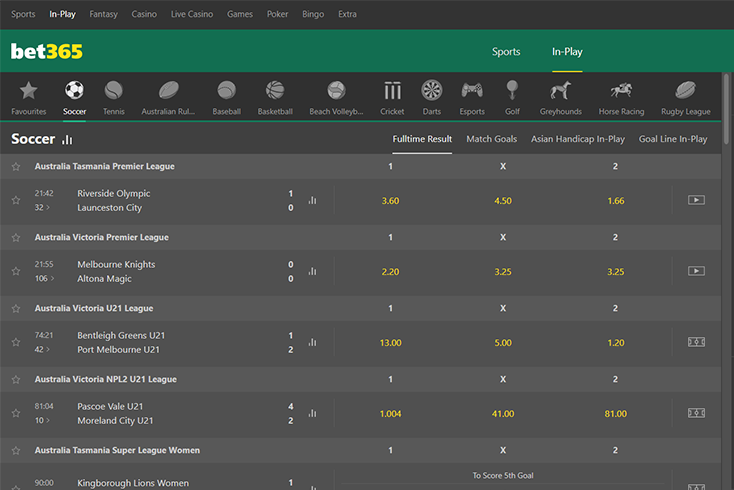Open Sports in the green header

tap(506, 51)
